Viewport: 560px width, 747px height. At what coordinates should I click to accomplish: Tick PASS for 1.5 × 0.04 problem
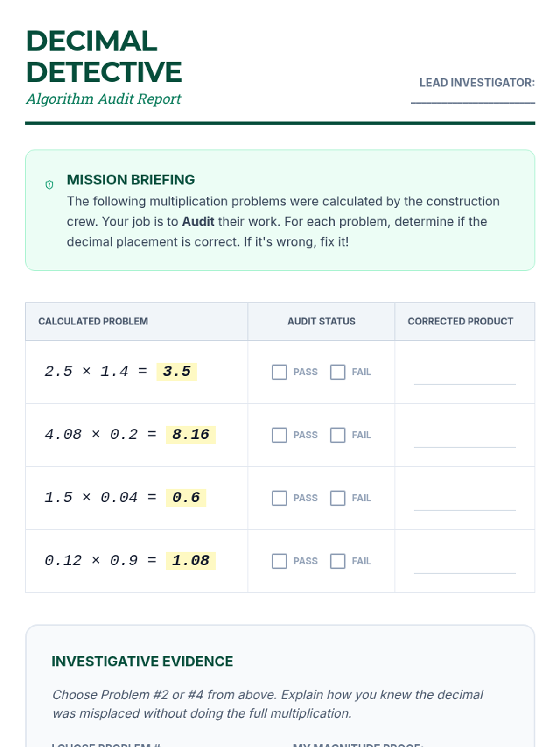point(279,498)
